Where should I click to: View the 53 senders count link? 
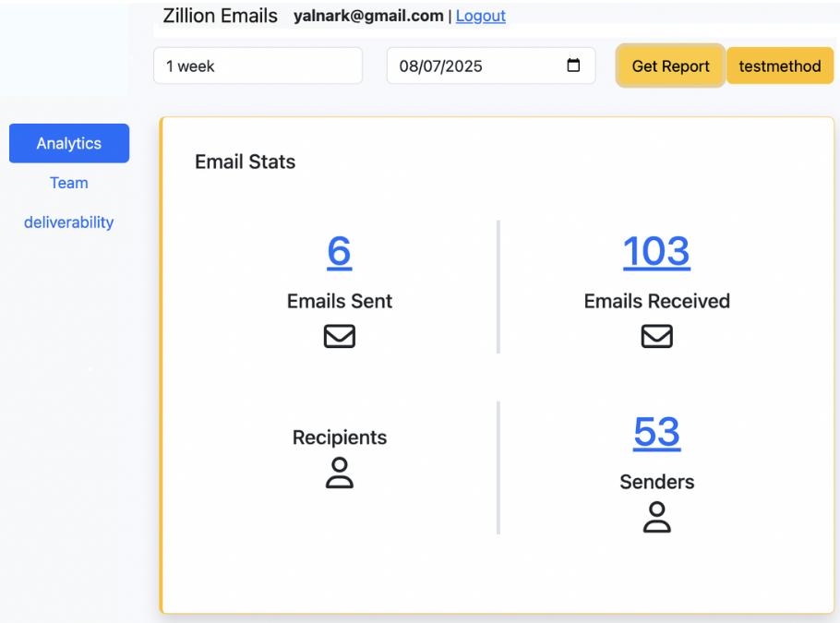(656, 432)
